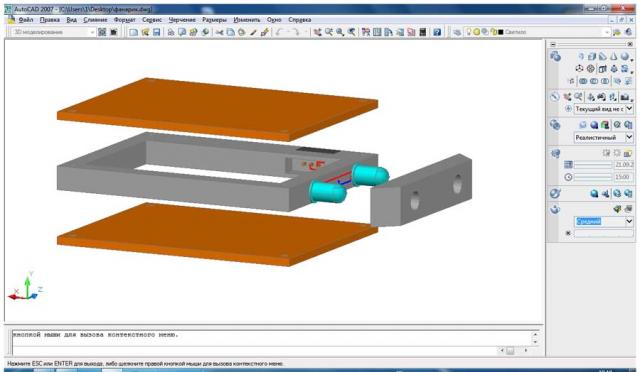The width and height of the screenshot is (640, 372).
Task: Open the visual style dropdown showing Реалистичный
Action: (603, 137)
